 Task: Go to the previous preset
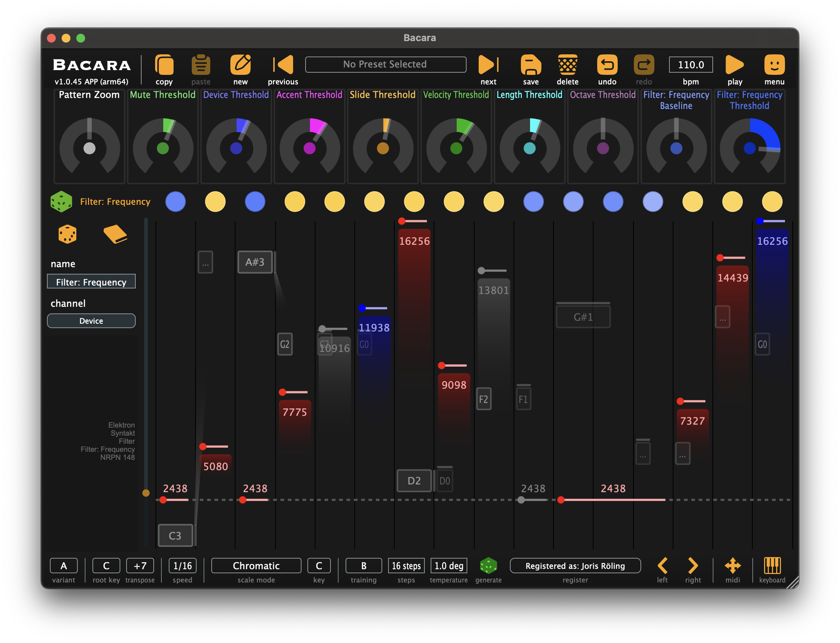point(283,65)
